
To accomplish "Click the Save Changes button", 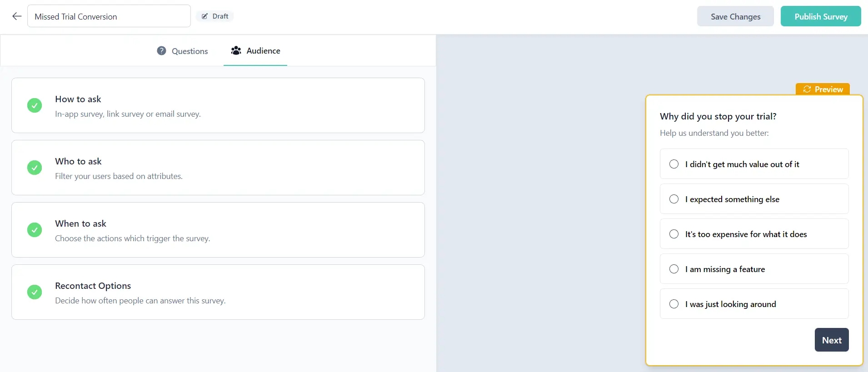I will point(735,16).
